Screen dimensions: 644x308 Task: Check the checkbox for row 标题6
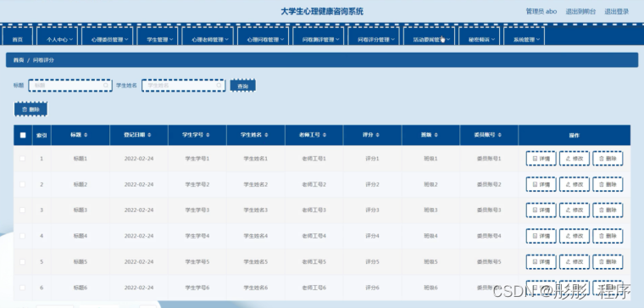coord(23,288)
